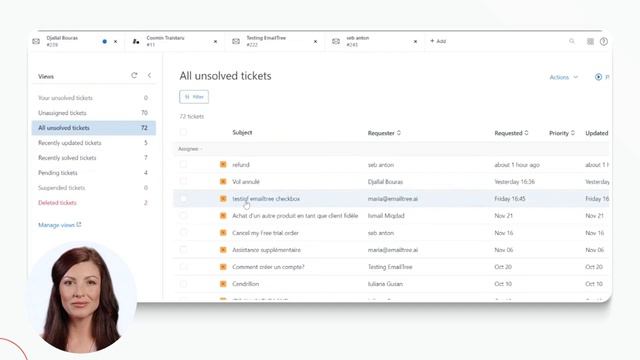This screenshot has width=640, height=360.
Task: Open Recently solved tickets view
Action: click(93, 158)
